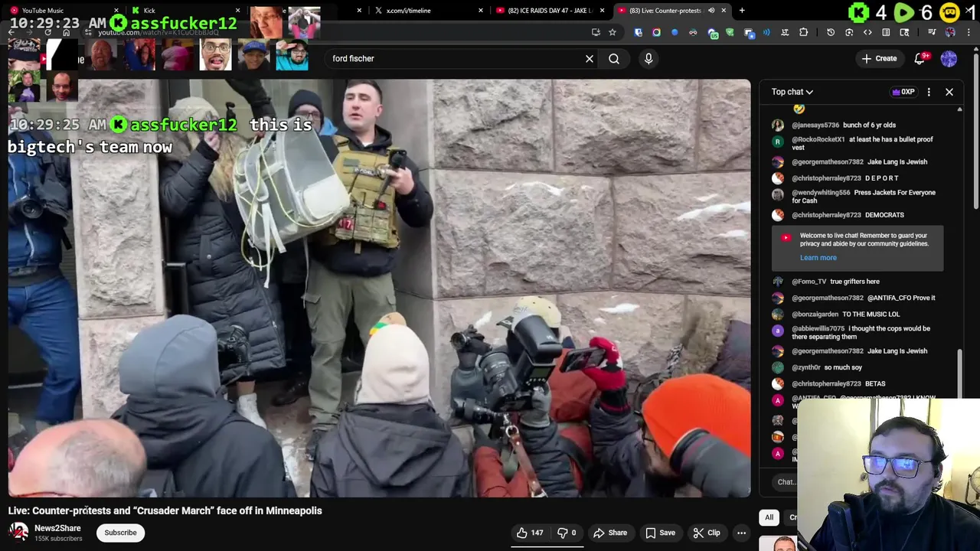Like the video with 147 likes
This screenshot has width=980, height=551.
tap(530, 533)
